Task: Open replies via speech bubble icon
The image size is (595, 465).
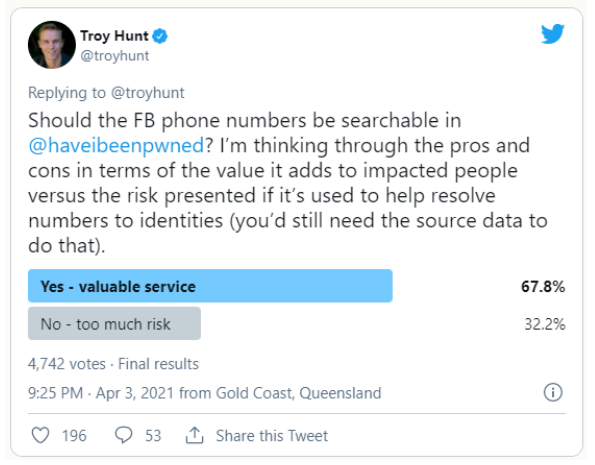Action: tap(124, 435)
